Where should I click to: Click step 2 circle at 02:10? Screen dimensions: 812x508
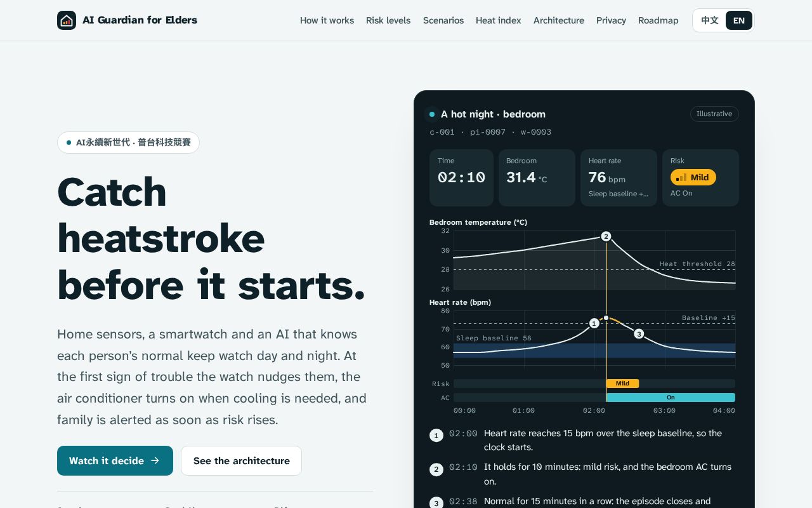pos(436,469)
